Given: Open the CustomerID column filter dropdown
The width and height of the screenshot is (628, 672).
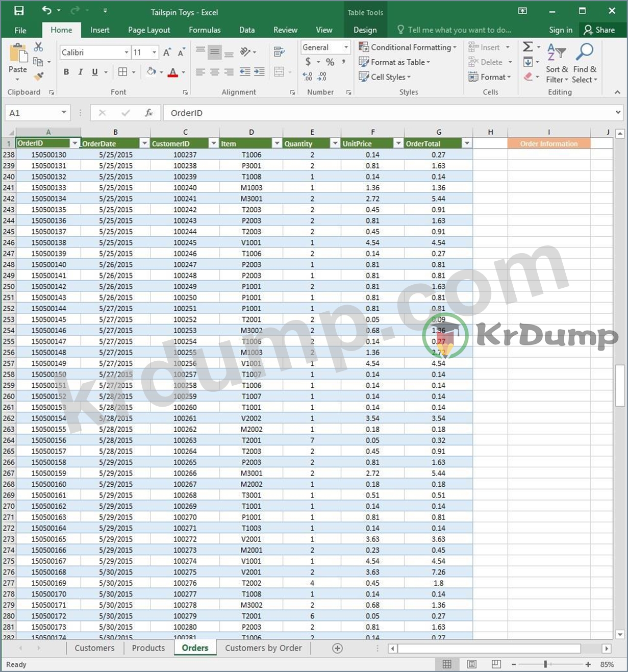Looking at the screenshot, I should tap(214, 143).
